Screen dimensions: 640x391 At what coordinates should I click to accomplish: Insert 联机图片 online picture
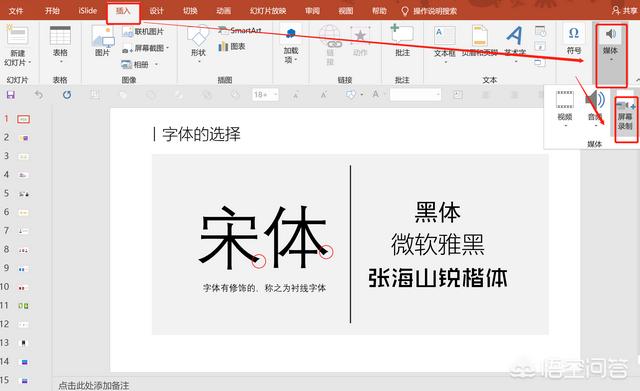[x=143, y=31]
